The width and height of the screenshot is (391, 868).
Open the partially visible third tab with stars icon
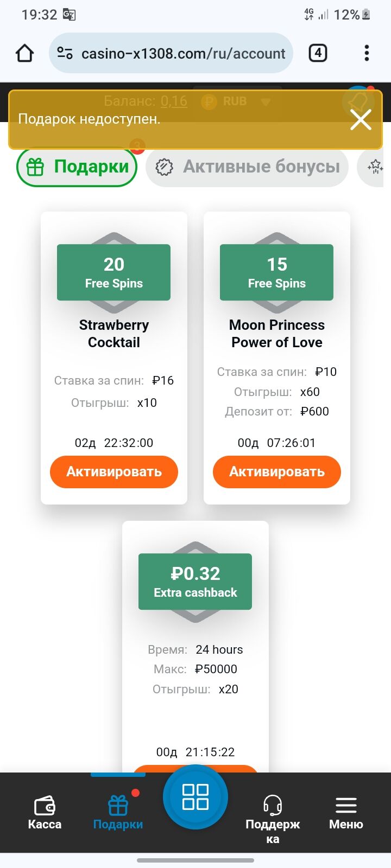pos(374,167)
